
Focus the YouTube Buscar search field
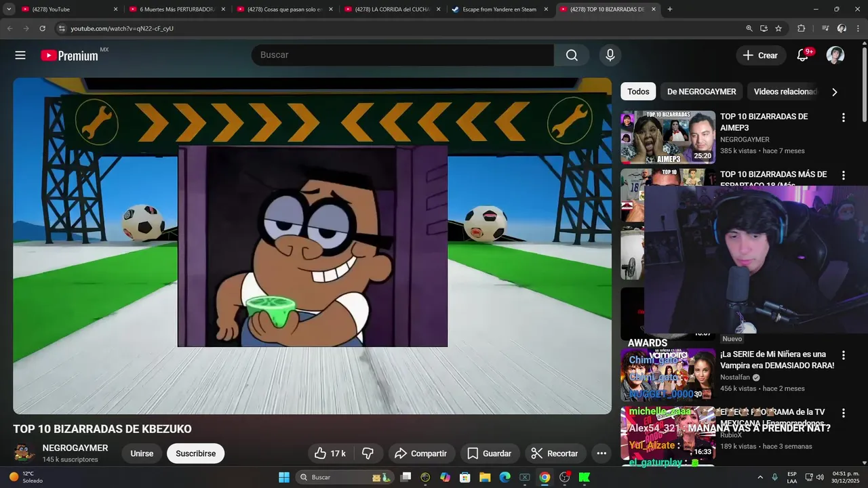pyautogui.click(x=403, y=55)
